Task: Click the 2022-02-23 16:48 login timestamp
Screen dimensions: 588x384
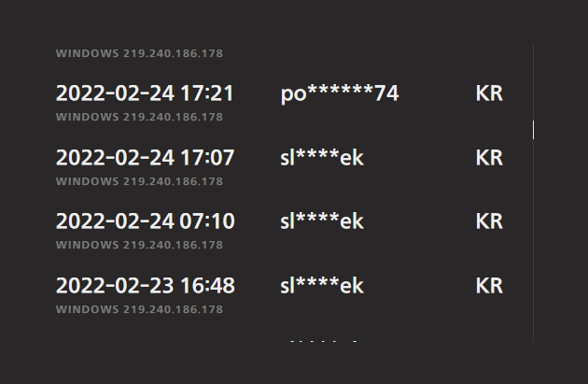Action: pyautogui.click(x=145, y=286)
